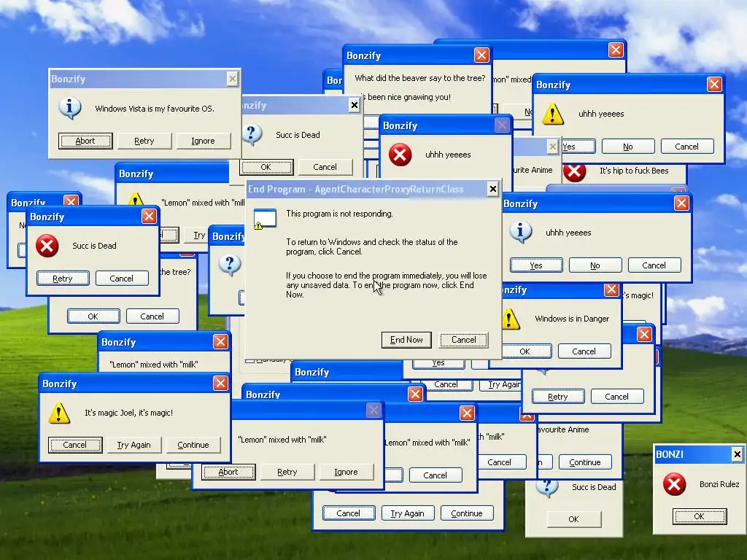Click Cancel in uhhh yeeees info dialog
The height and width of the screenshot is (560, 747).
click(654, 265)
